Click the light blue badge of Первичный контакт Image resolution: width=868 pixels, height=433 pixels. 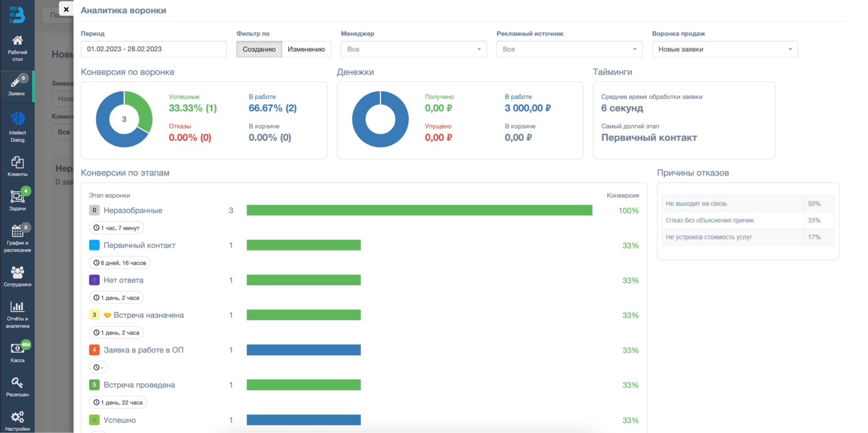[94, 245]
